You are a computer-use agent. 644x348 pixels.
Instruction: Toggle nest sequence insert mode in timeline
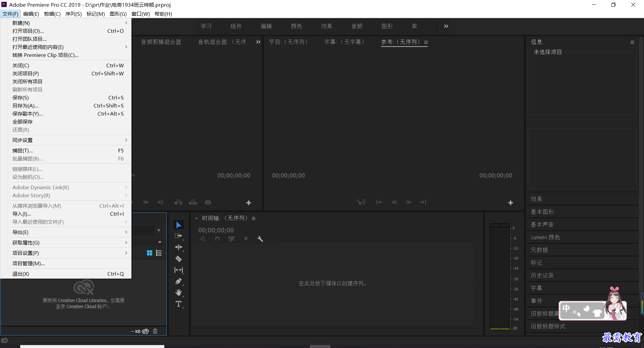pos(203,239)
